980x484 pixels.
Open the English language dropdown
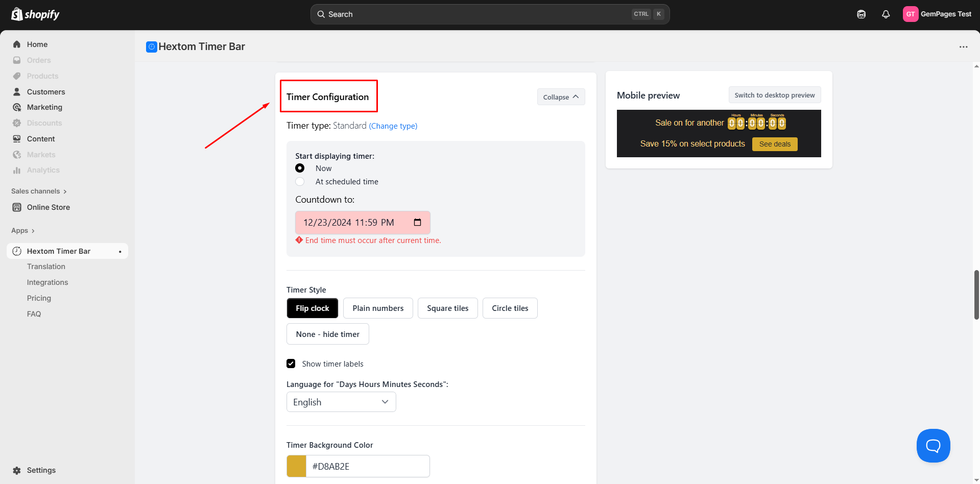tap(341, 402)
